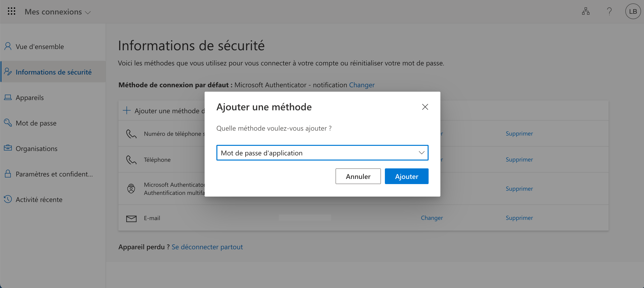Click the Annuler button
The height and width of the screenshot is (288, 644).
[358, 176]
